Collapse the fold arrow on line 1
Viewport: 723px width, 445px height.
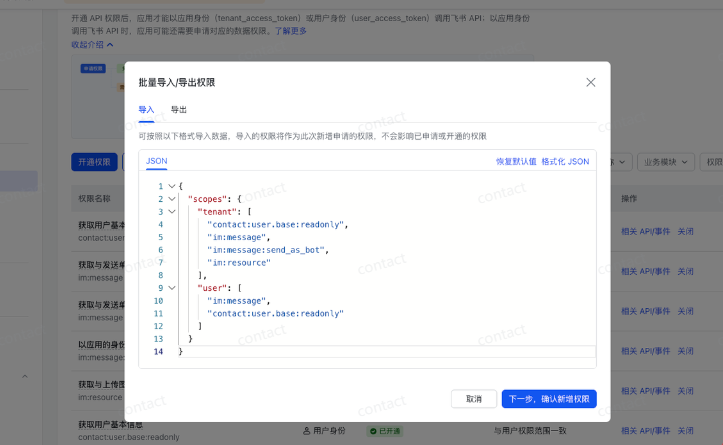172,186
